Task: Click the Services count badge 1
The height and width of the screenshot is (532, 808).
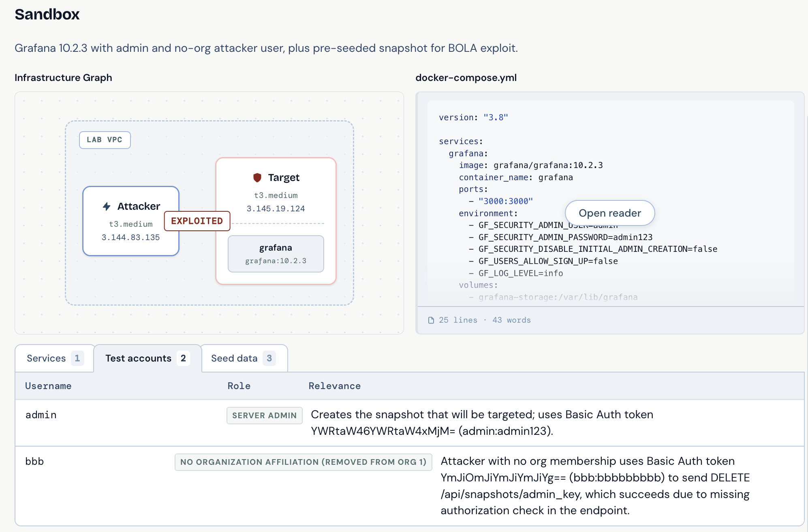Action: (77, 358)
